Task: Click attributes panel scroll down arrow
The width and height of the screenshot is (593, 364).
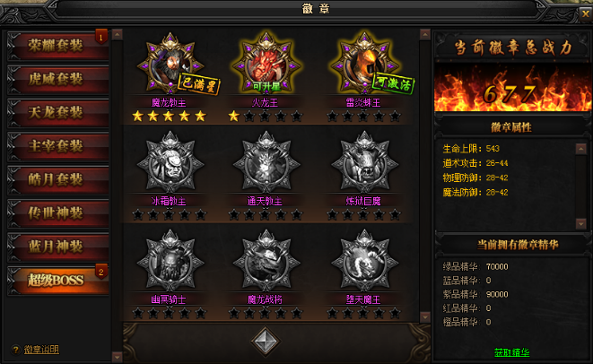Action: [581, 224]
